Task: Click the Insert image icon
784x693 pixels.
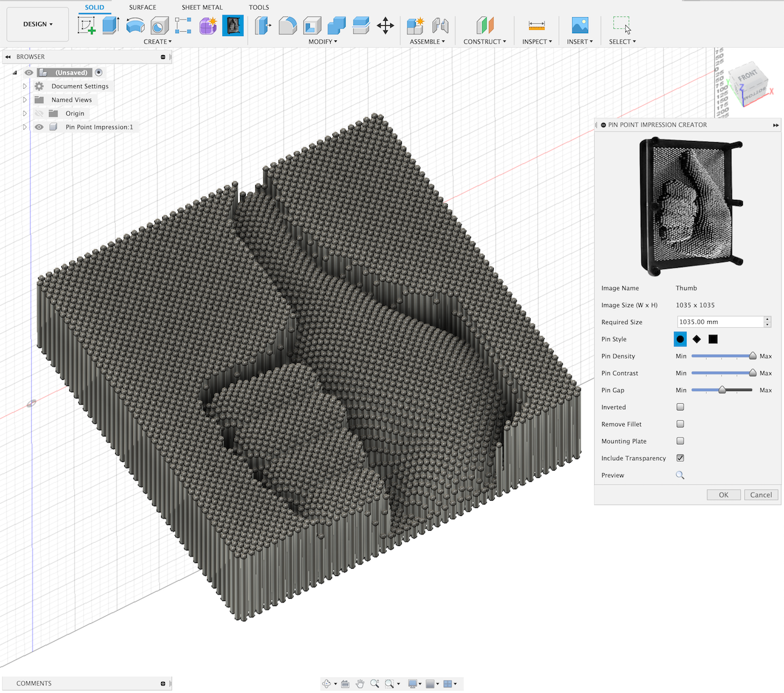Action: [x=579, y=25]
